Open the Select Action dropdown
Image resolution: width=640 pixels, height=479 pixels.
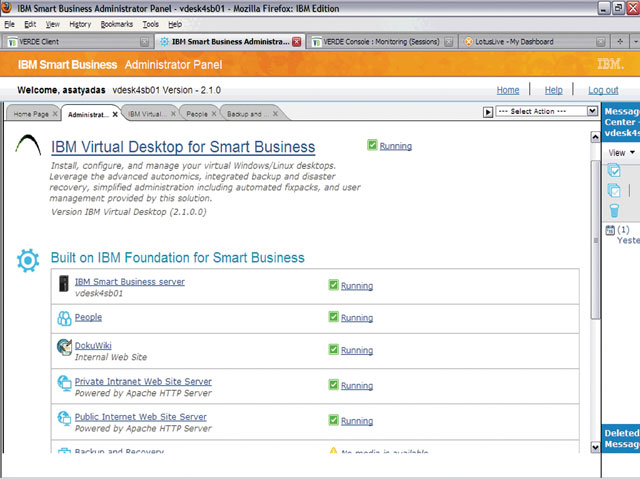pos(592,111)
